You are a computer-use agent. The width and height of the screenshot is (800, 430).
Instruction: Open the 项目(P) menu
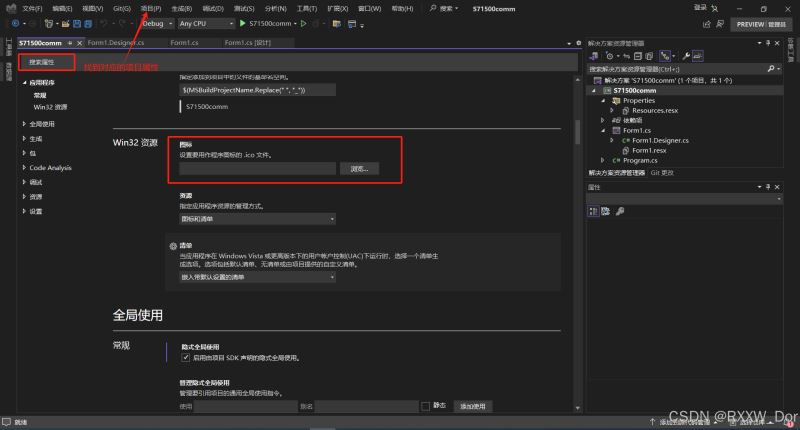tap(151, 8)
